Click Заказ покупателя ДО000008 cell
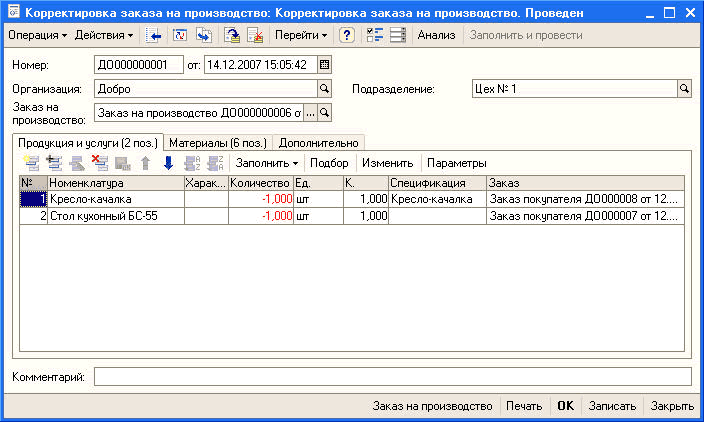Image resolution: width=704 pixels, height=422 pixels. (585, 199)
